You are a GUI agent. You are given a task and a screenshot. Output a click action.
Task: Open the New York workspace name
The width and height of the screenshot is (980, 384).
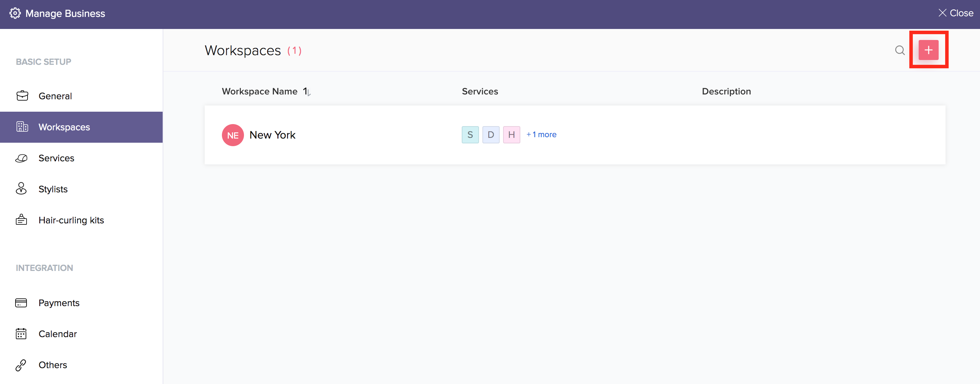[x=272, y=135]
